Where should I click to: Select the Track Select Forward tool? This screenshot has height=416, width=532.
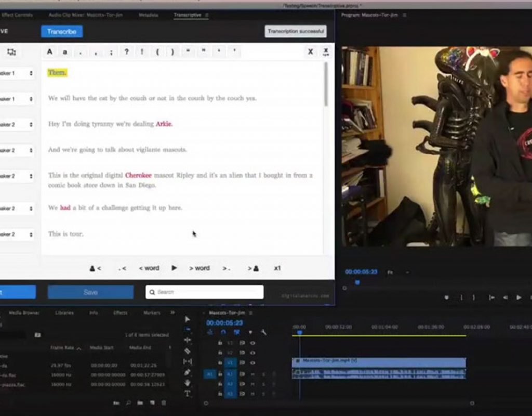coord(187,329)
